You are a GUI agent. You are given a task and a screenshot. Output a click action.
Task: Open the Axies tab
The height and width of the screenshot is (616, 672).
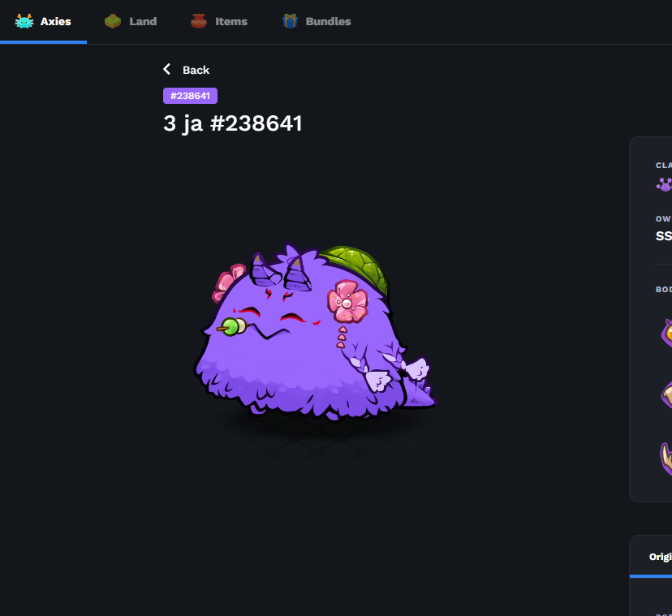[43, 21]
